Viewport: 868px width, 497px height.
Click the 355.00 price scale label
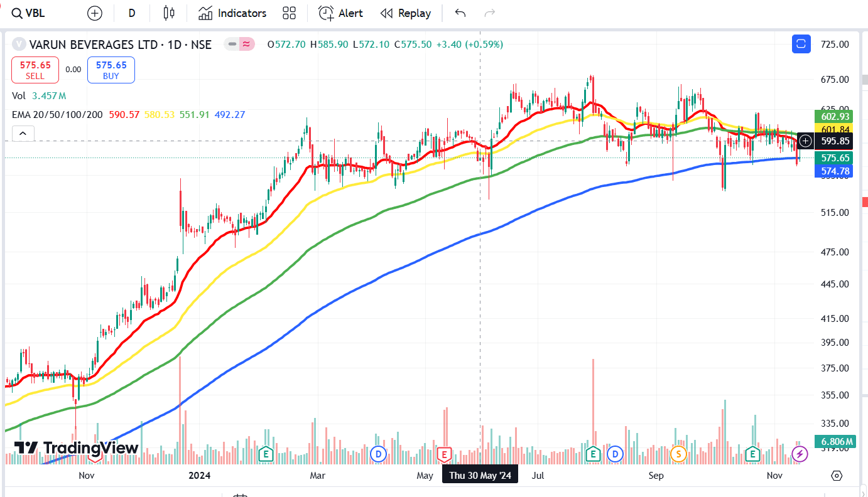click(835, 395)
